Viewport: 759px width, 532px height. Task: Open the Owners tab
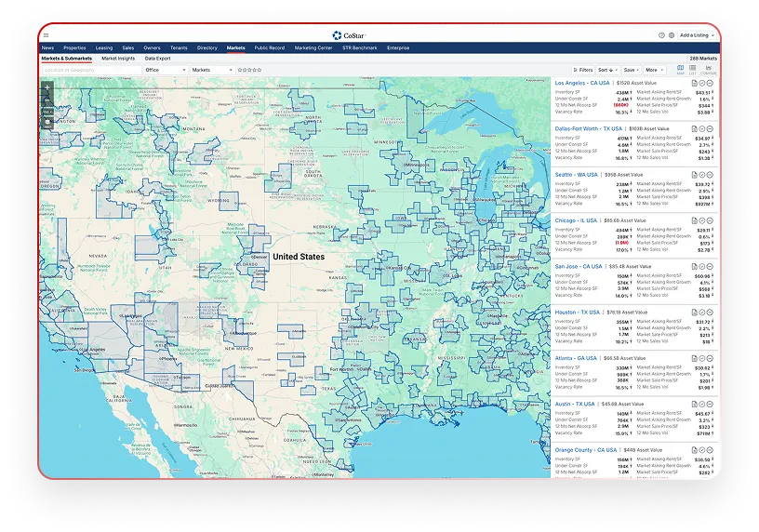point(152,48)
